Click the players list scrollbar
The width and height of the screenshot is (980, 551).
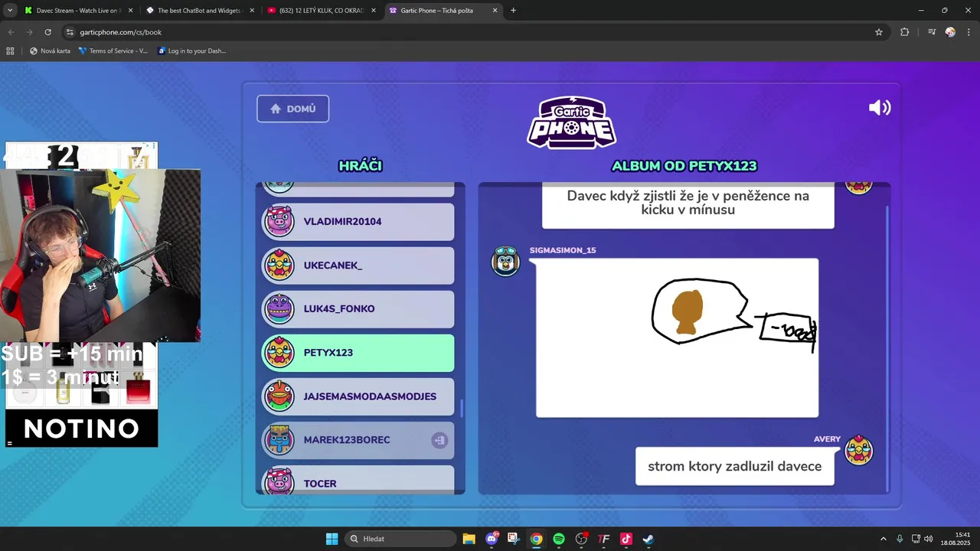(x=461, y=408)
